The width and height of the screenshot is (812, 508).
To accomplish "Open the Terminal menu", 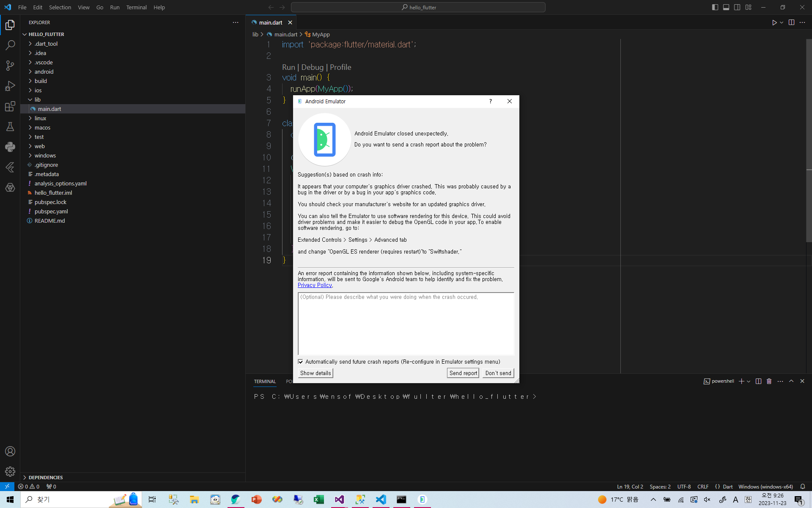I will tap(136, 7).
